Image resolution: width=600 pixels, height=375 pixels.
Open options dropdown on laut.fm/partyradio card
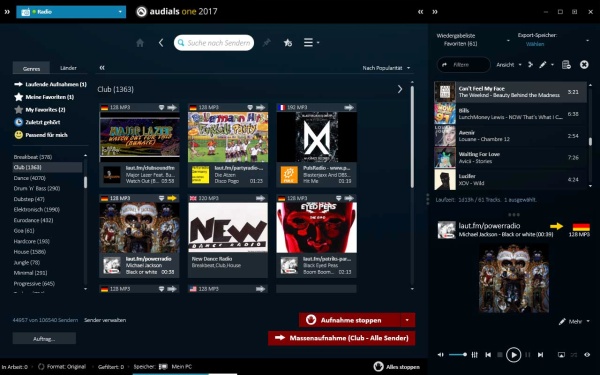(x=250, y=108)
